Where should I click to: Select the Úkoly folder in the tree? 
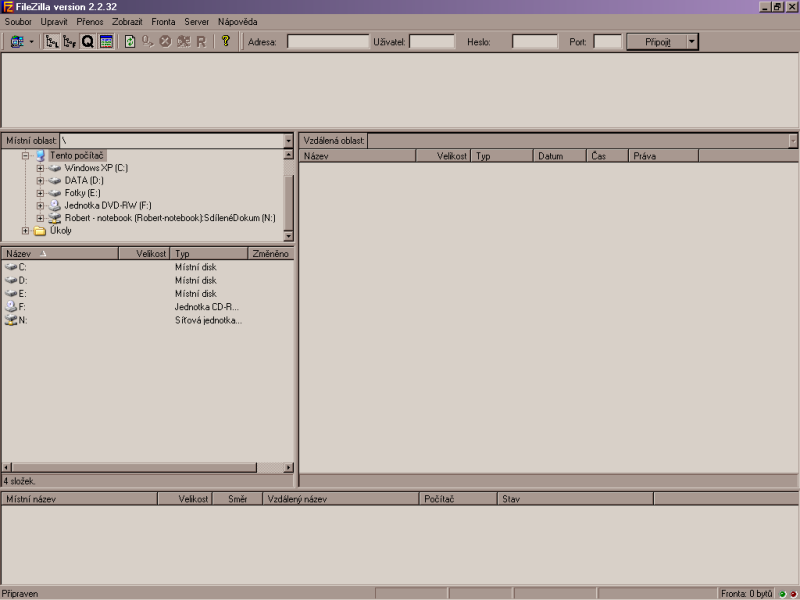(60, 231)
